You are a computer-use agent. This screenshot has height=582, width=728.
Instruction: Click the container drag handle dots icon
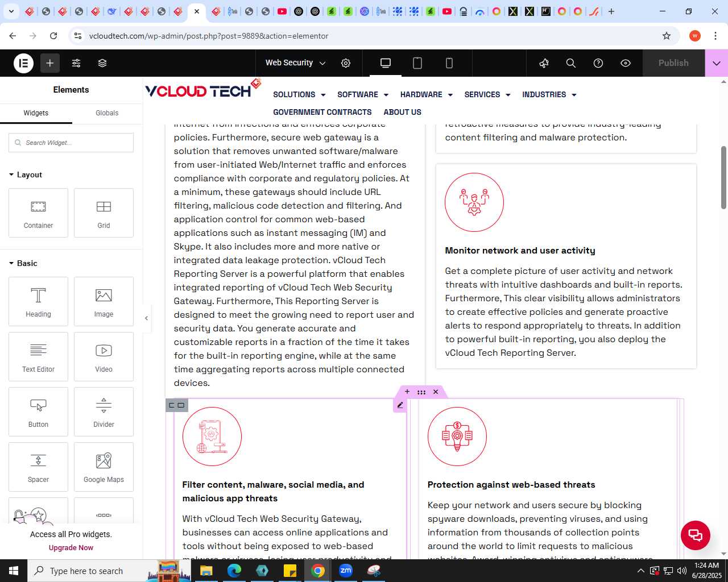point(421,392)
